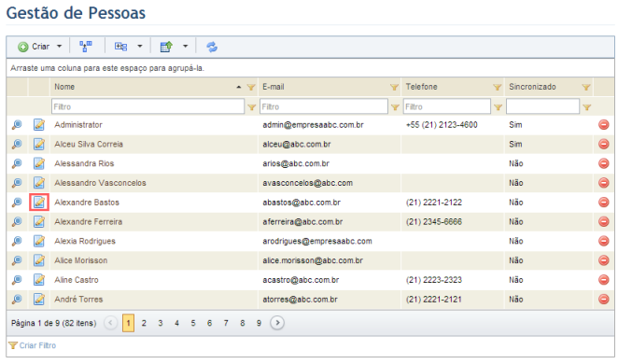Delete Alessandro Vasconcelos's row
618x364 pixels.
(x=603, y=183)
